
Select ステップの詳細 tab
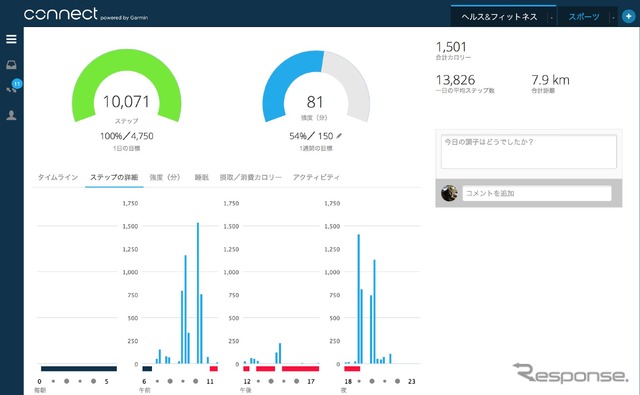click(x=114, y=177)
